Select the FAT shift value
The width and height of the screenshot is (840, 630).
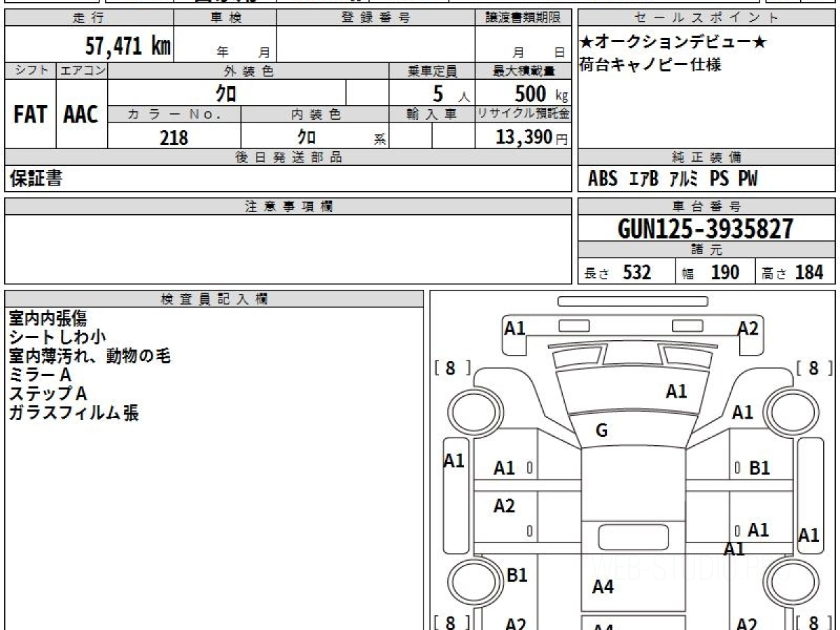[x=30, y=114]
